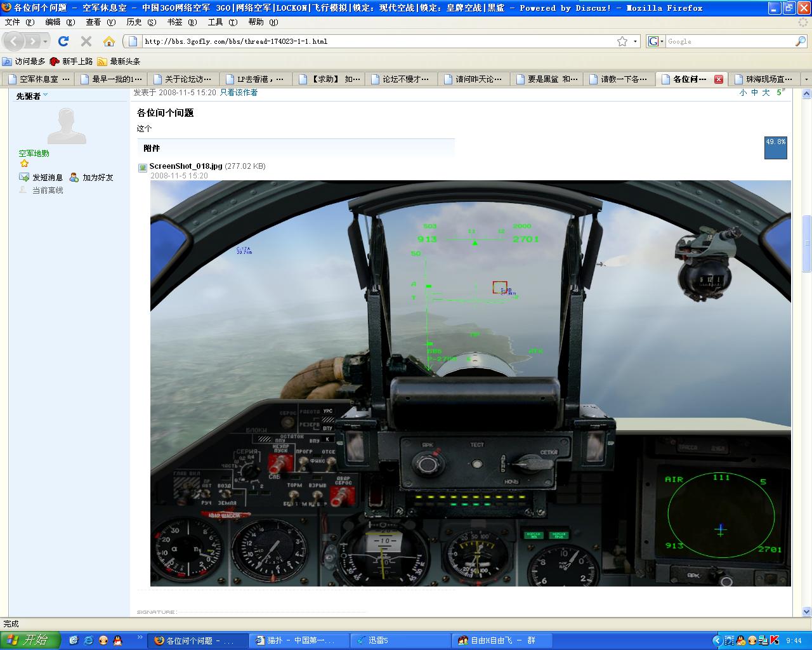The image size is (812, 650).
Task: Expand hidden system tray icons arrow
Action: [717, 640]
